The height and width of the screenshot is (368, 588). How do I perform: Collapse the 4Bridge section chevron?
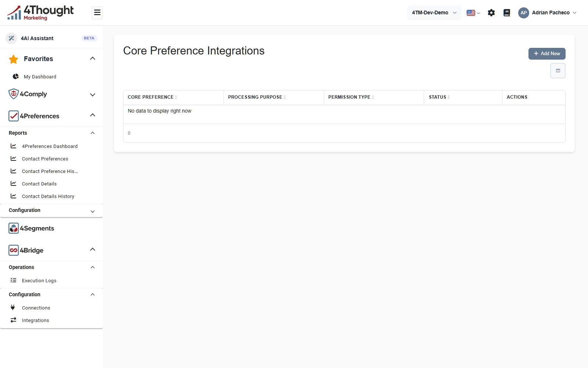93,250
